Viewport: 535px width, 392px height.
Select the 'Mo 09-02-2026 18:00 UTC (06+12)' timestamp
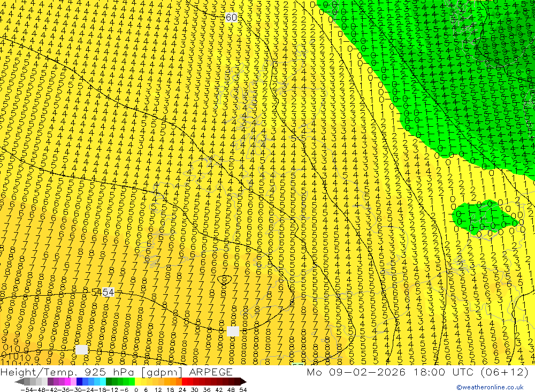(418, 372)
